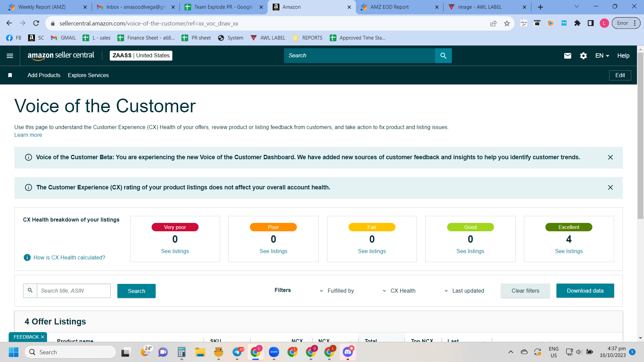Open a new browser tab
644x362 pixels.
[x=540, y=7]
